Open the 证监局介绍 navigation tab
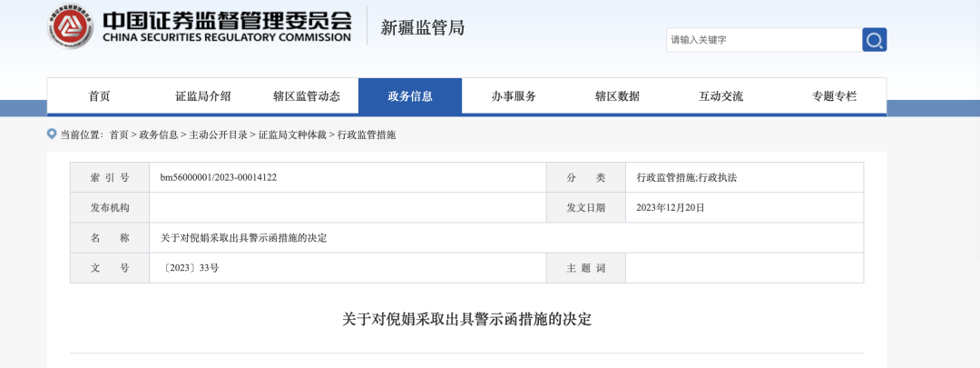 pos(202,96)
